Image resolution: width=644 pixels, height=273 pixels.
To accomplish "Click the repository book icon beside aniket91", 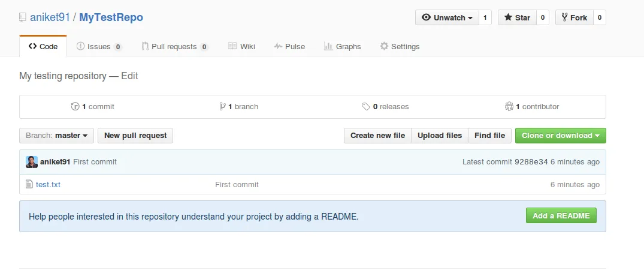I will (x=23, y=17).
